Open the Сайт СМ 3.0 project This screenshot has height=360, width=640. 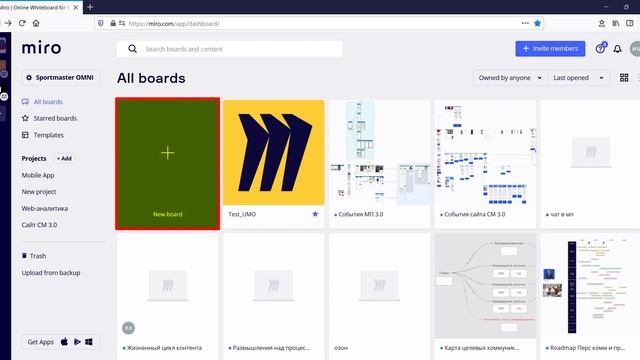tap(39, 224)
